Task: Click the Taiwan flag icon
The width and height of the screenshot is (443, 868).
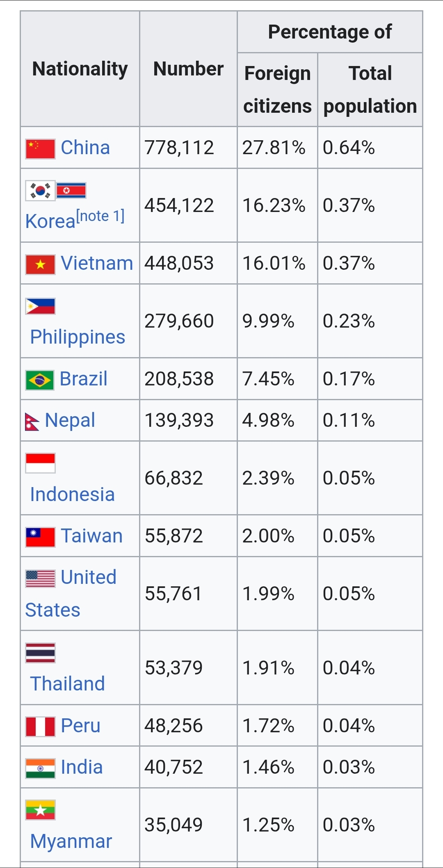Action: [40, 537]
